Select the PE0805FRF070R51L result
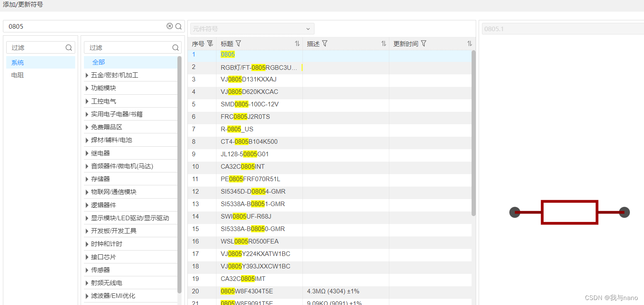 (x=329, y=180)
